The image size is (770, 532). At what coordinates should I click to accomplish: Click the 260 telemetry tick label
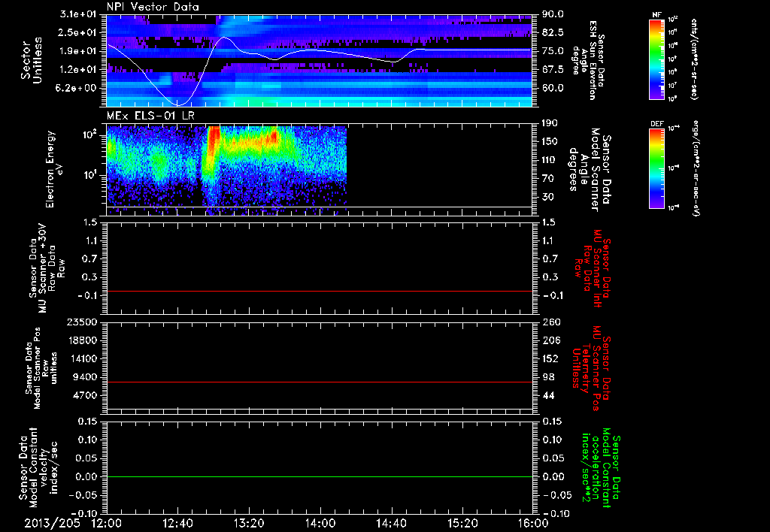pyautogui.click(x=550, y=322)
